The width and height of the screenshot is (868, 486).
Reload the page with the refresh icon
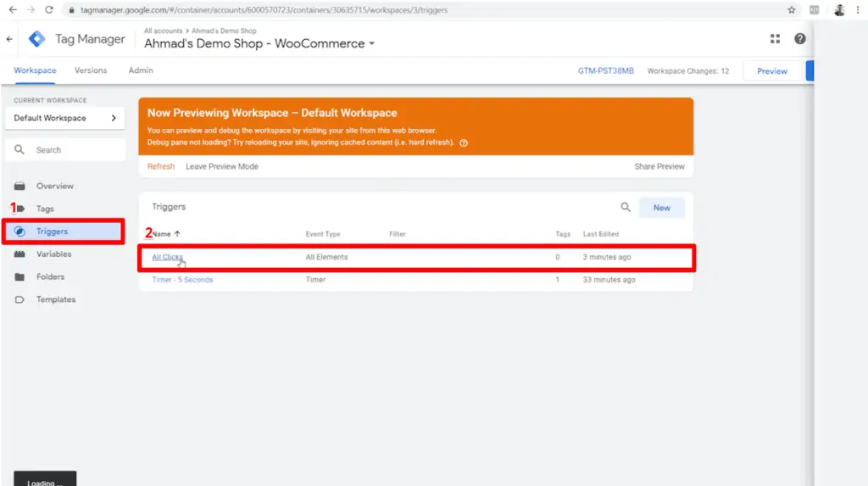click(49, 10)
